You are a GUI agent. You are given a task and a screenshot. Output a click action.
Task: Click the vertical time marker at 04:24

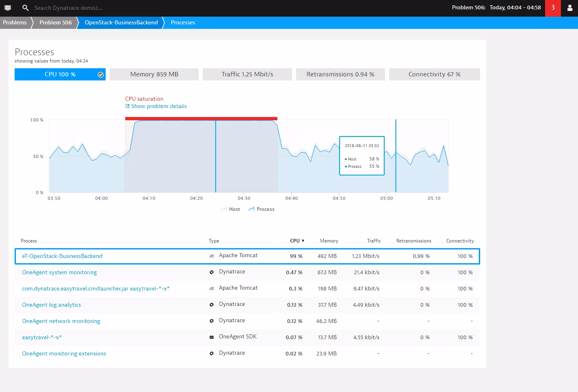coord(216,156)
